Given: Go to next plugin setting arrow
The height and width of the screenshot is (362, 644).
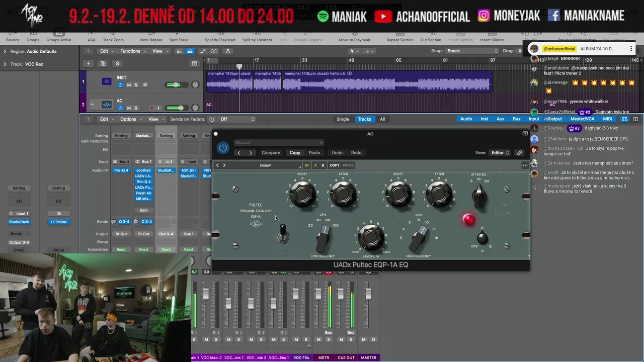Looking at the screenshot, I should [x=251, y=153].
